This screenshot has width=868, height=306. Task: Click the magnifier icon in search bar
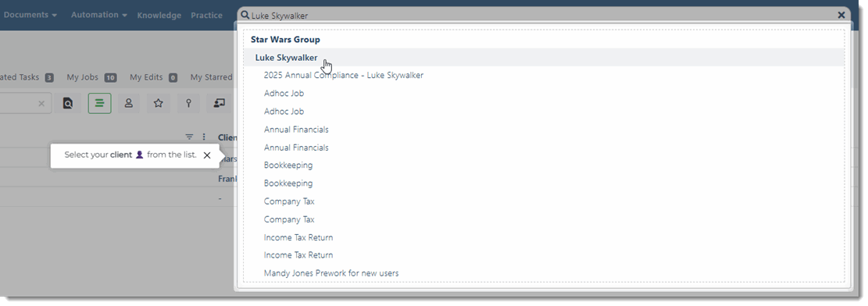245,15
